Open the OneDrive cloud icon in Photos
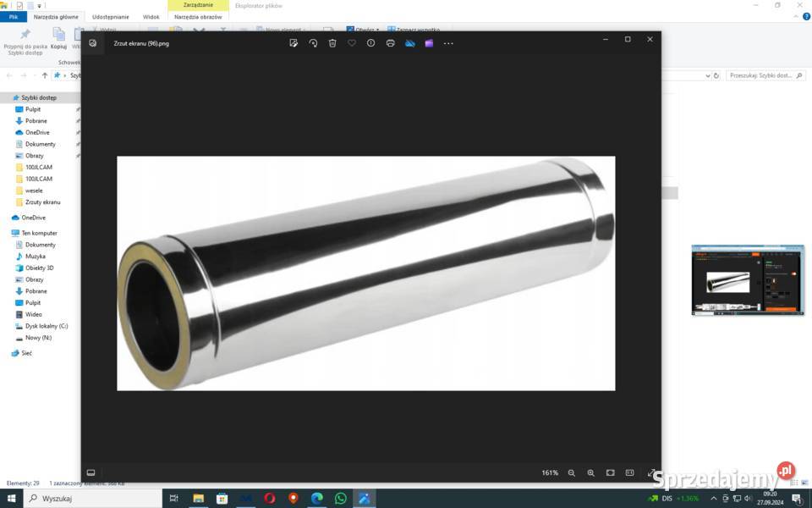 (409, 43)
